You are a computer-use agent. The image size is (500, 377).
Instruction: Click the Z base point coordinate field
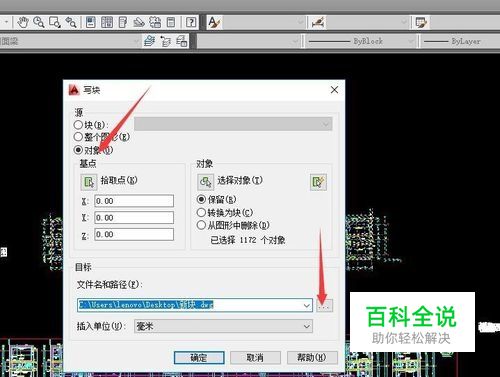[134, 234]
